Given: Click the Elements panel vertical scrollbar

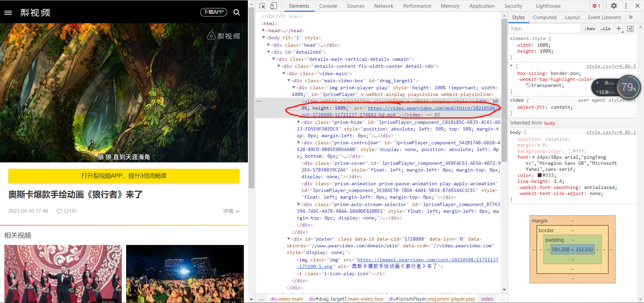Looking at the screenshot, I should pyautogui.click(x=504, y=90).
